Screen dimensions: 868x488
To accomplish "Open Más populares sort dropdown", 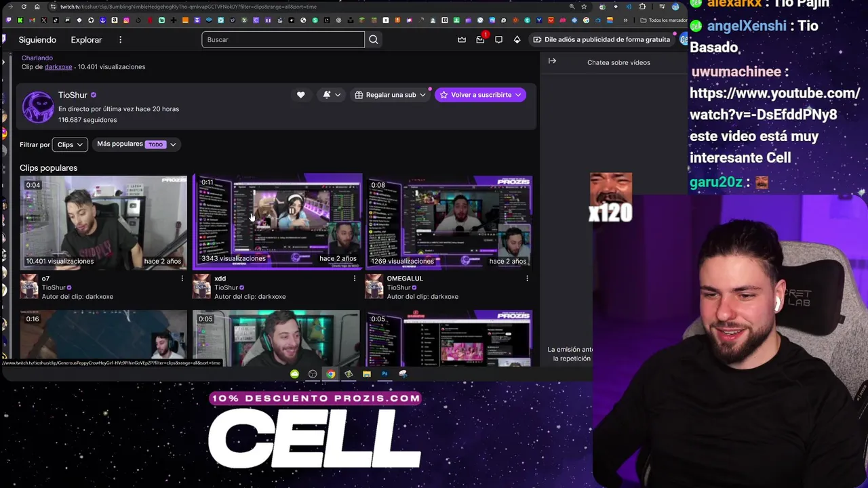I will click(136, 144).
